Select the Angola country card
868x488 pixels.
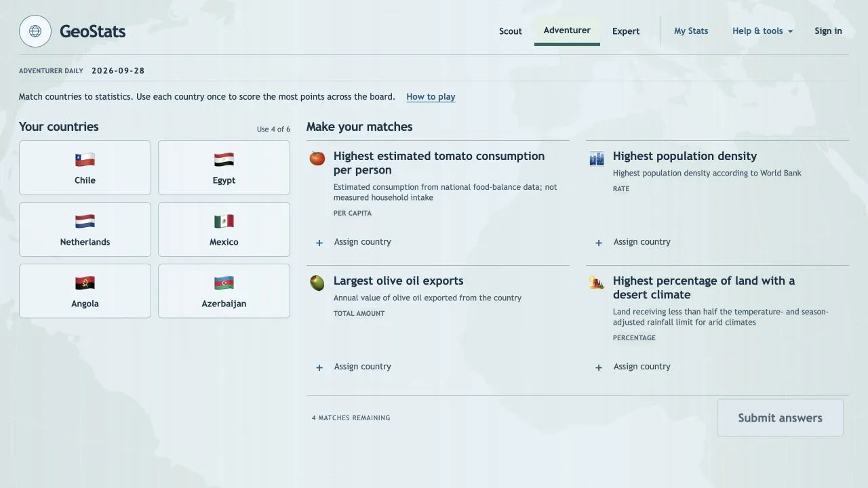[85, 291]
